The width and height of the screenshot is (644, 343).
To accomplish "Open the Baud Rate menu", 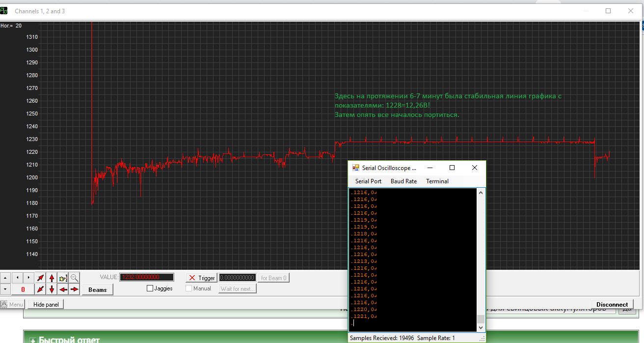I will point(403,181).
